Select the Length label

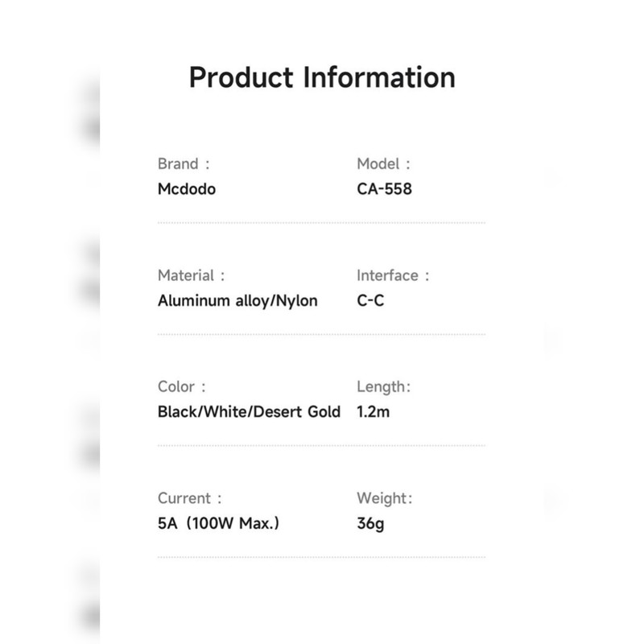(384, 386)
